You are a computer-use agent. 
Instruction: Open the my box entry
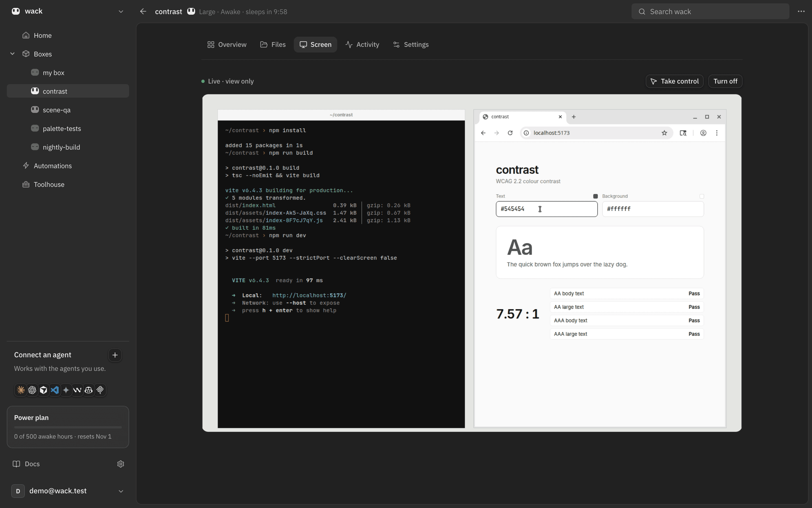point(68,73)
